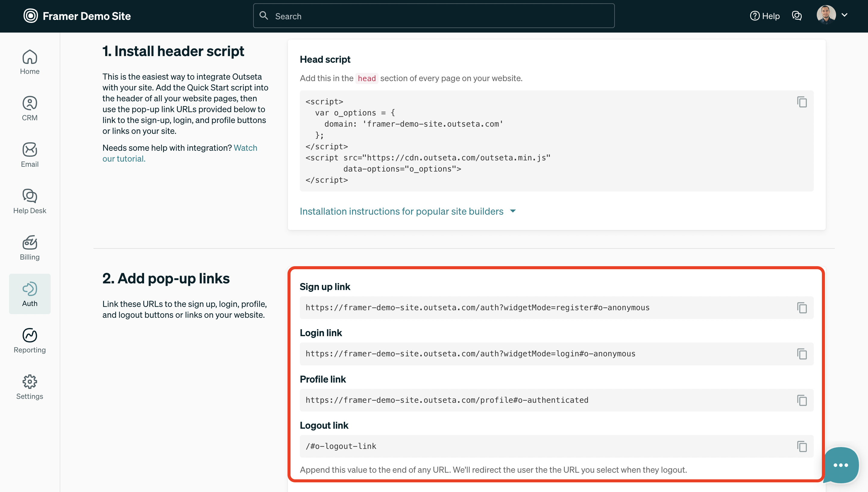Copy the Profile link URL
The image size is (868, 492).
point(802,400)
